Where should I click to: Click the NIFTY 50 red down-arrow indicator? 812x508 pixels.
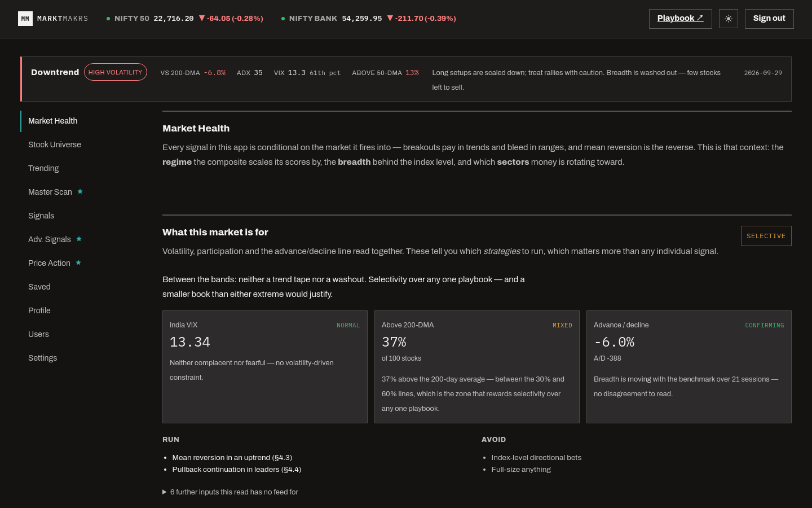pos(202,19)
